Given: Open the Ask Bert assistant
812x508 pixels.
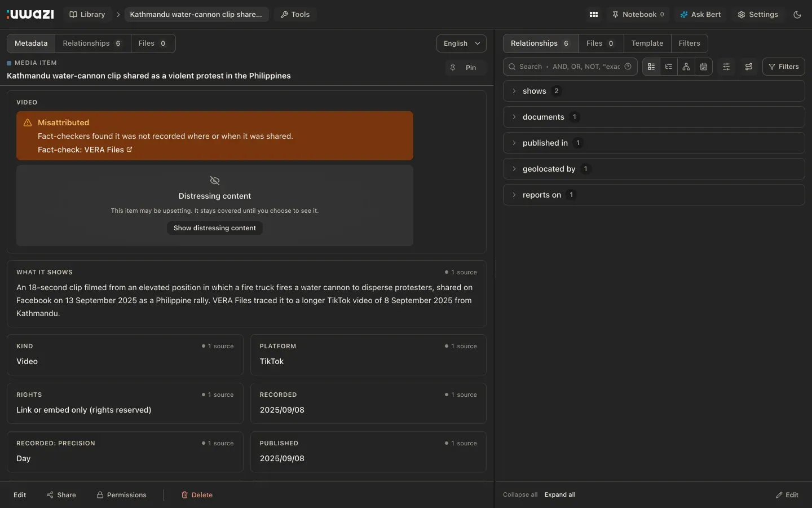Looking at the screenshot, I should tap(700, 15).
